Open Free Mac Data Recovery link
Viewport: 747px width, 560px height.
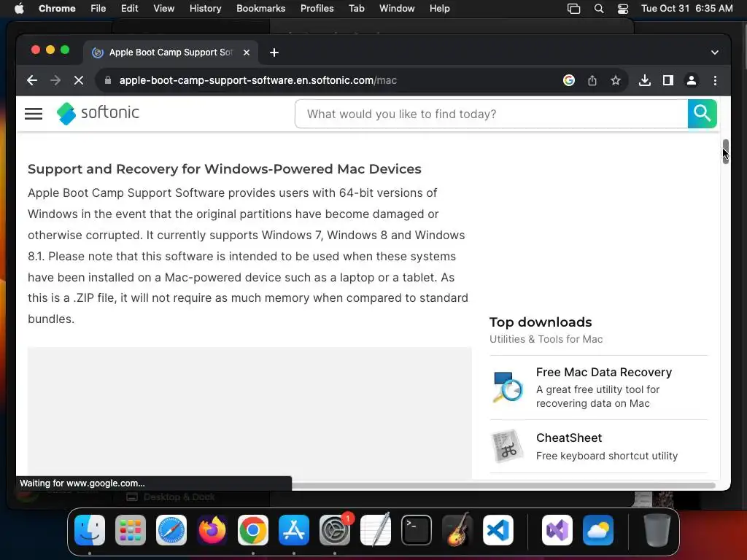(x=603, y=372)
